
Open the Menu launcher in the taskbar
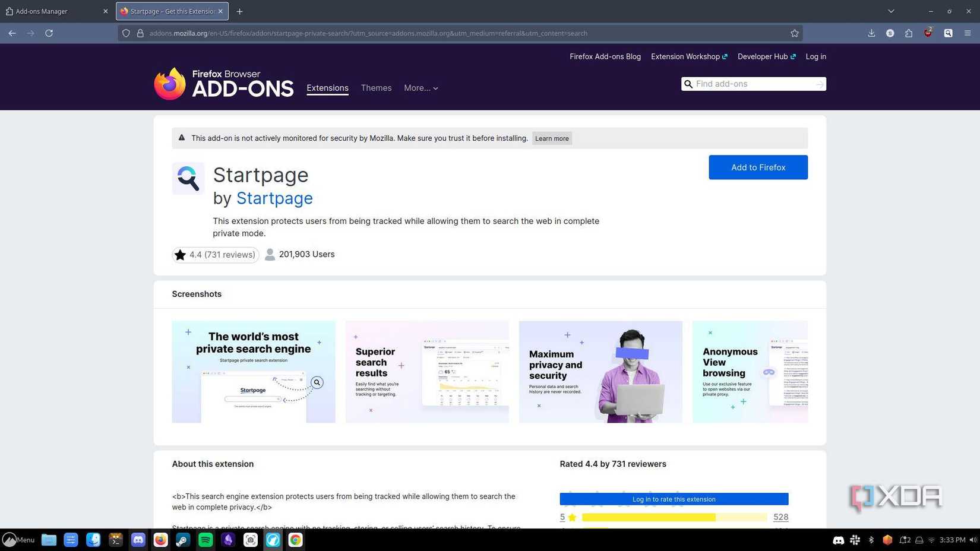click(x=18, y=540)
